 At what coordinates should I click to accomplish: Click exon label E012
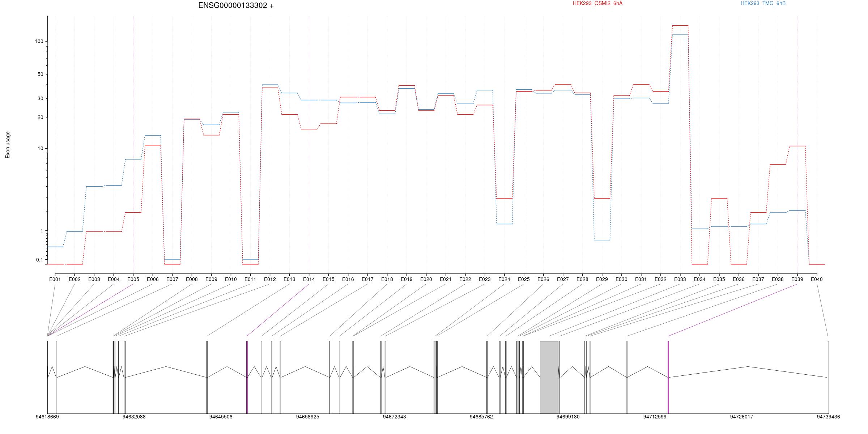[270, 279]
